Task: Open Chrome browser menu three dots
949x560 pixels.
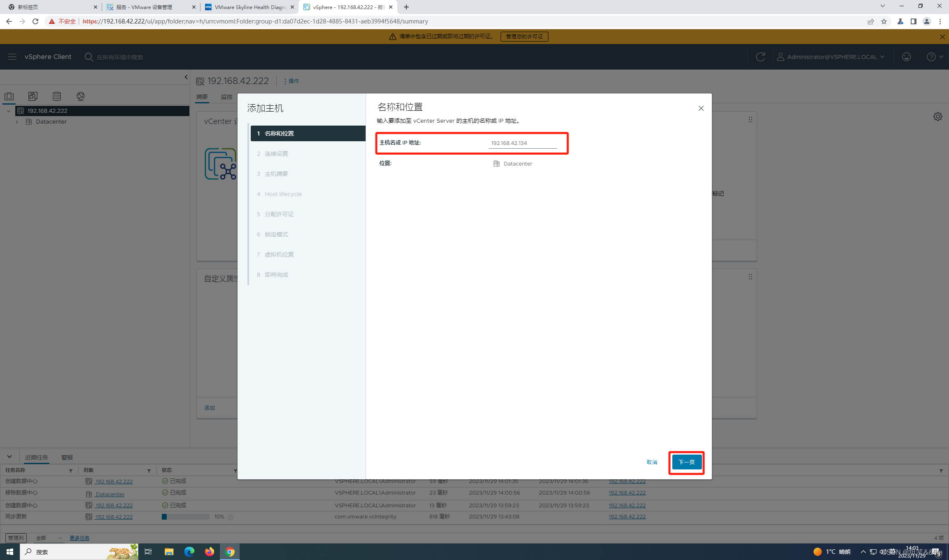Action: coord(940,21)
